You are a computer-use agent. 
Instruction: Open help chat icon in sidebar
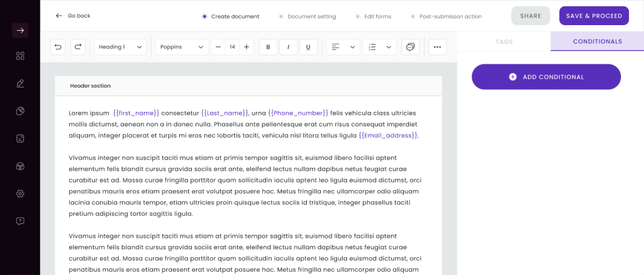[x=20, y=221]
